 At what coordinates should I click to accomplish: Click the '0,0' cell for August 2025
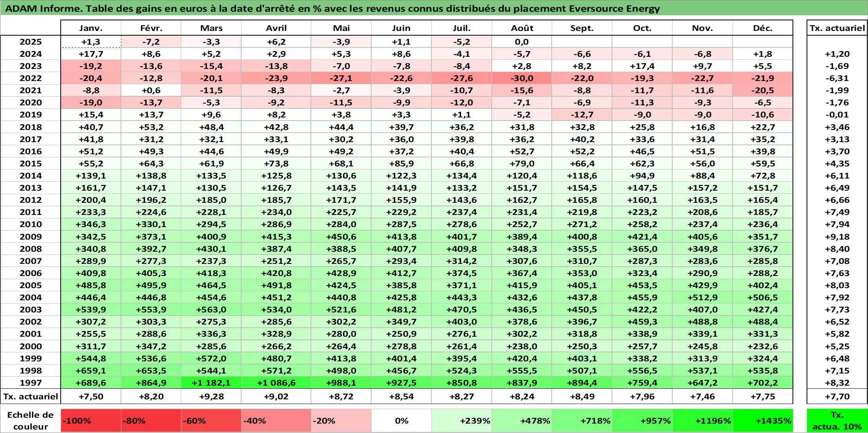click(522, 42)
